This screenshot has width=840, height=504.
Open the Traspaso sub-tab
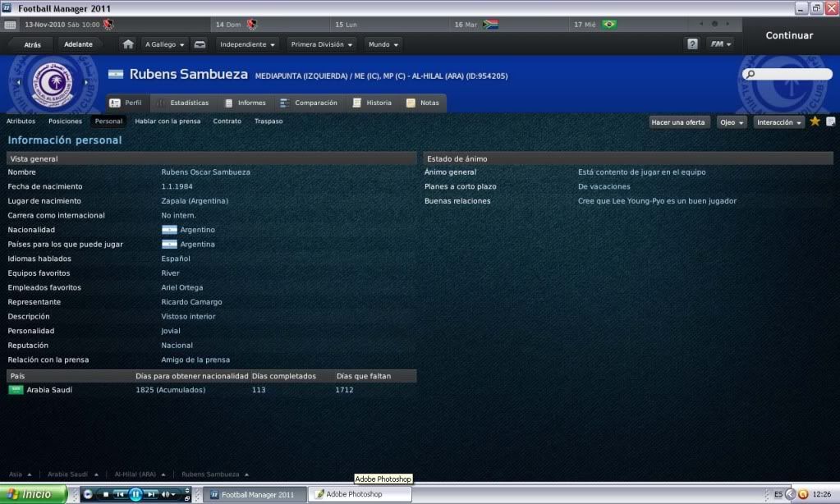tap(269, 121)
